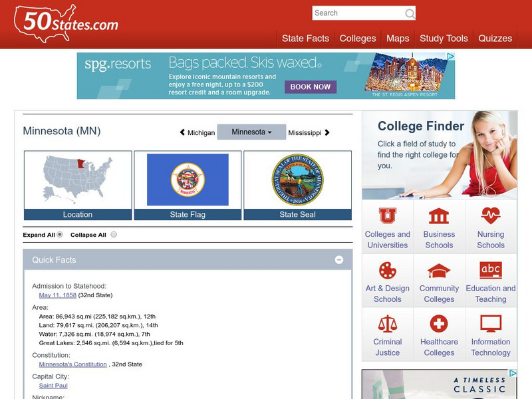Click the Information Technology text link
Image resolution: width=532 pixels, height=399 pixels.
[491, 347]
